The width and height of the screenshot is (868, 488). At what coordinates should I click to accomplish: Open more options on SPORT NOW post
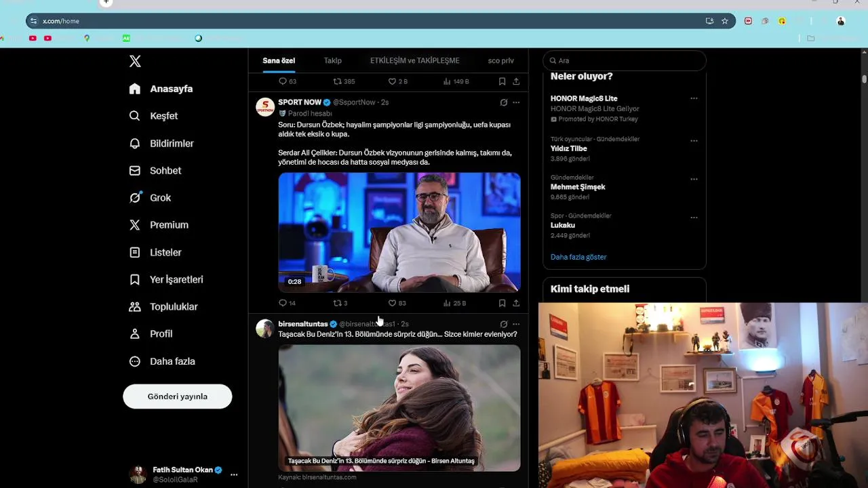[516, 102]
